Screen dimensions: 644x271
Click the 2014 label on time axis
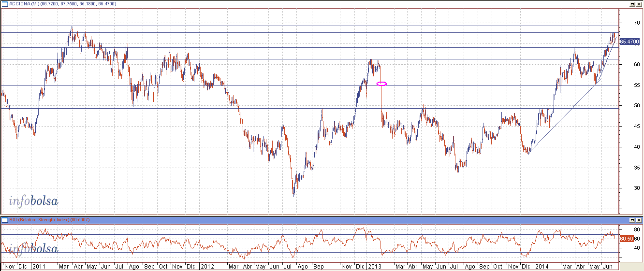point(542,266)
